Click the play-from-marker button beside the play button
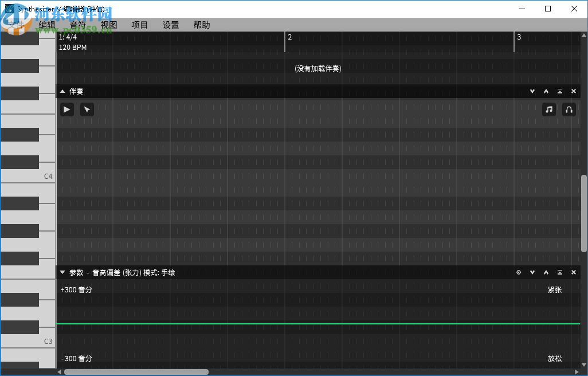The width and height of the screenshot is (588, 376). tap(87, 109)
